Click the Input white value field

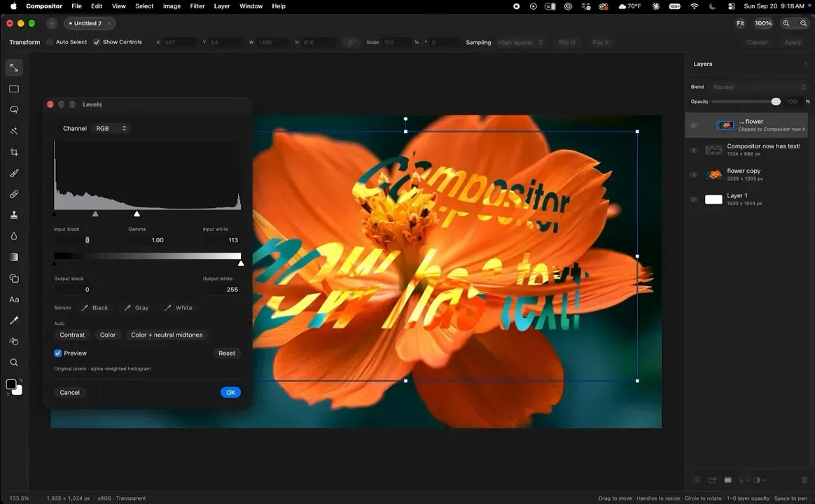click(x=222, y=240)
